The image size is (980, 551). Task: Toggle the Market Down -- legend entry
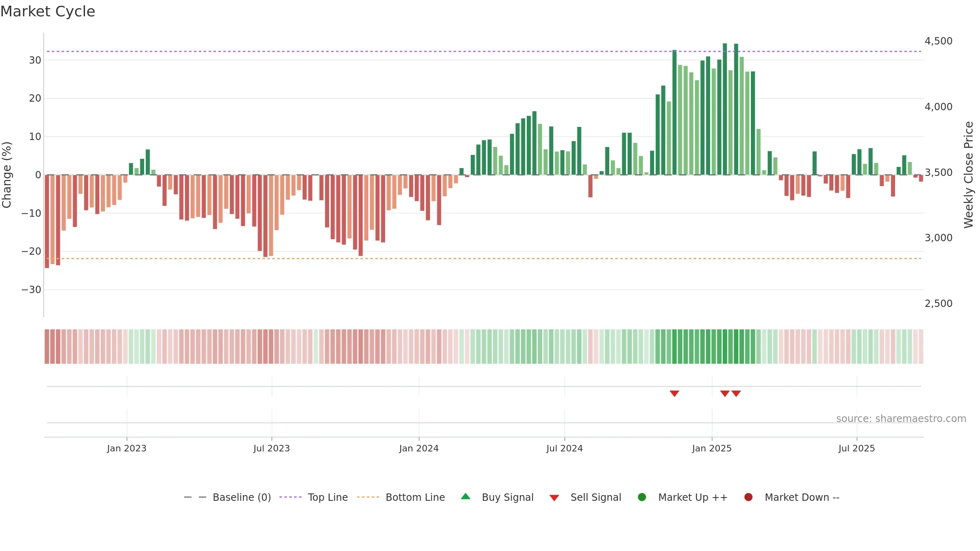[792, 497]
